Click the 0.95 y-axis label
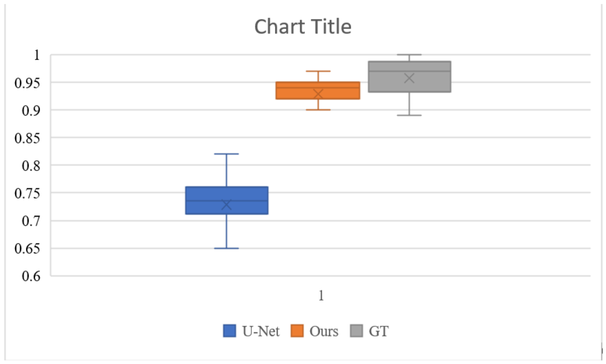This screenshot has height=364, width=606. 27,83
